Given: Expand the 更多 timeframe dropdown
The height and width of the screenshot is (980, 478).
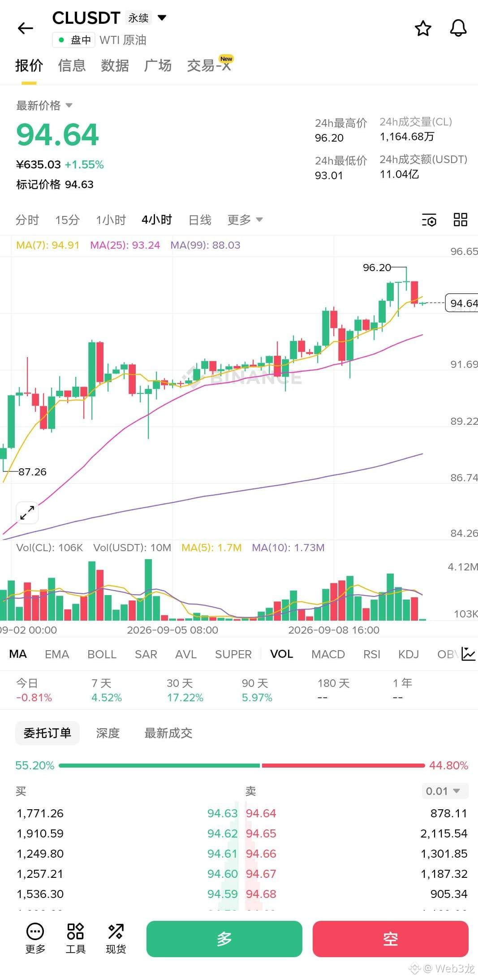Looking at the screenshot, I should tap(245, 220).
